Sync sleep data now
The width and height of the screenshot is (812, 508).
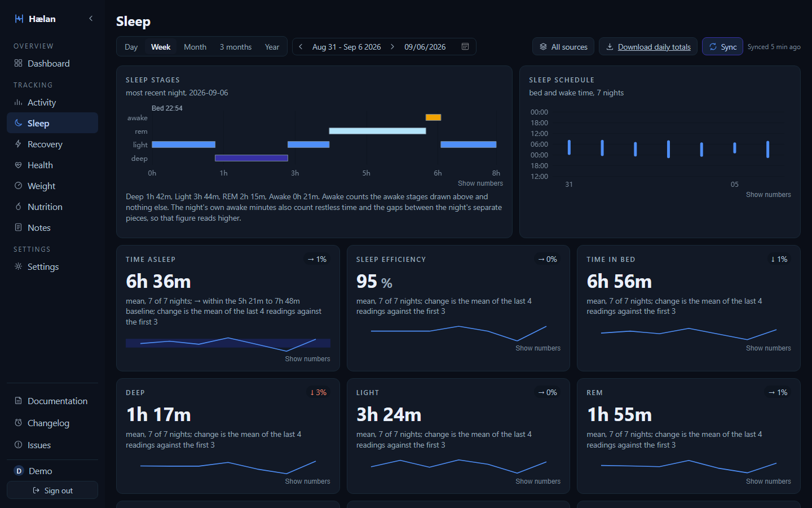tap(722, 47)
